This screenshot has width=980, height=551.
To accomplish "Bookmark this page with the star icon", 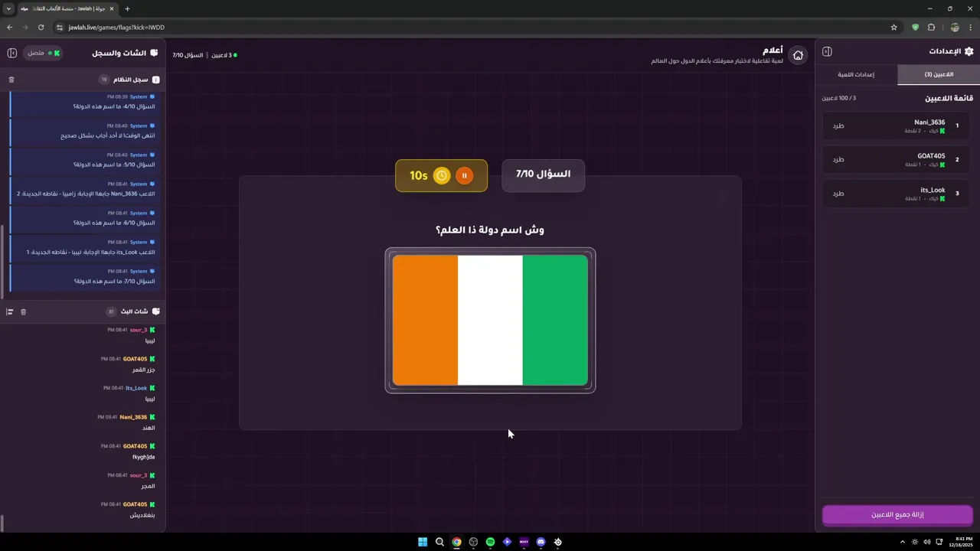I will 893,28.
